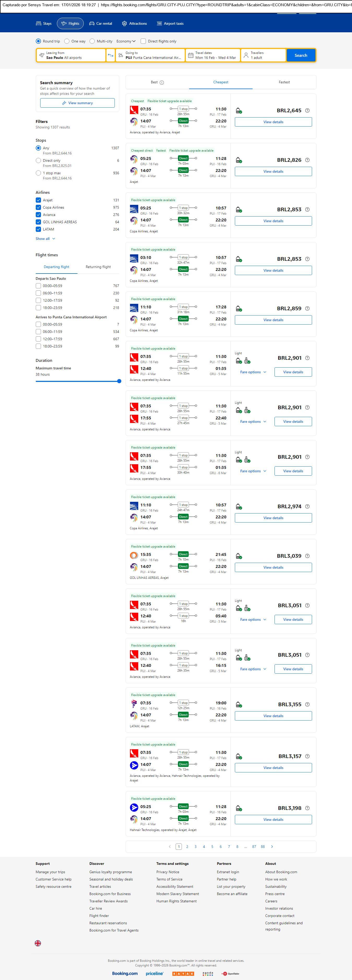Click the calendar icon in Travel dates field
This screenshot has height=980, width=352.
(x=190, y=55)
